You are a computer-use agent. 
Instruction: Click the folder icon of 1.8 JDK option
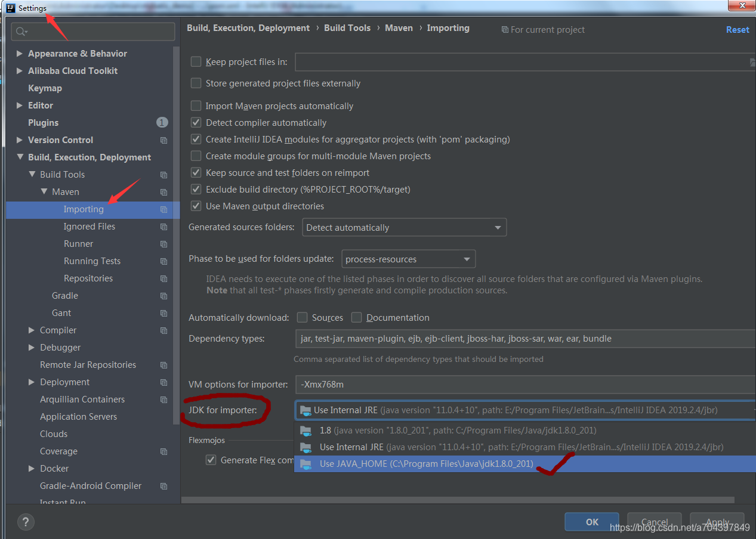(x=306, y=430)
